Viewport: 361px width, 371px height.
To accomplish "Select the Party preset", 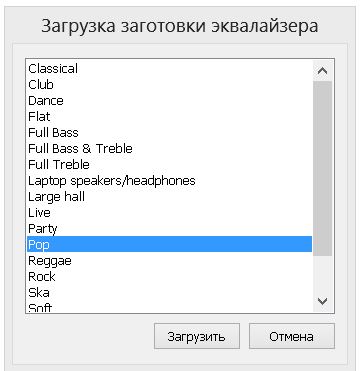I will 169,229.
